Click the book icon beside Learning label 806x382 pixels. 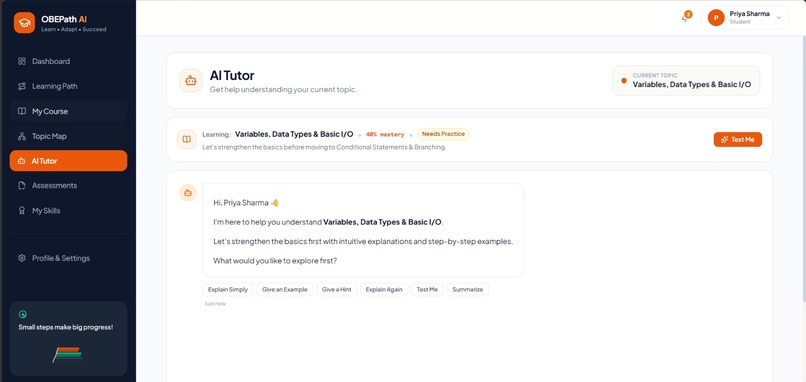point(187,139)
